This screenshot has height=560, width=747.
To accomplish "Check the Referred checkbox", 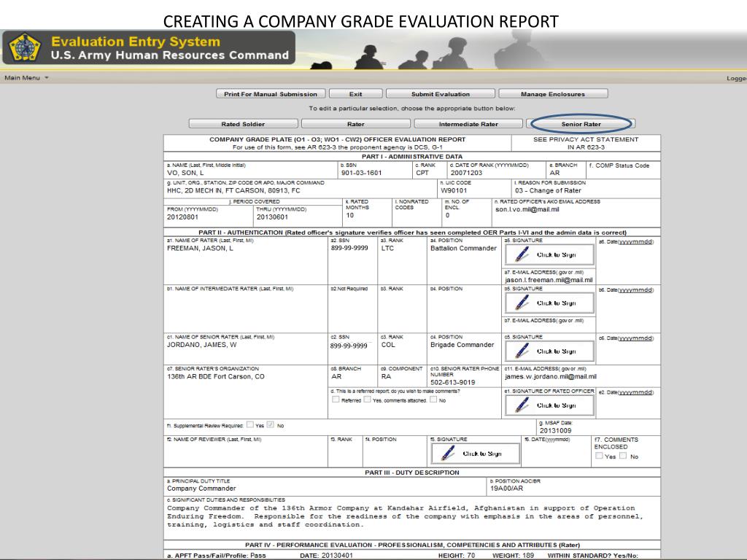I will (336, 400).
